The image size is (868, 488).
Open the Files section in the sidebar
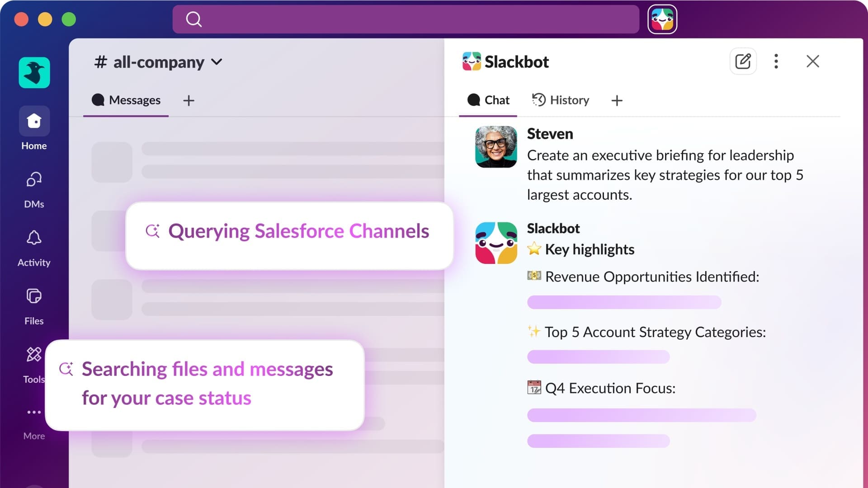point(34,296)
